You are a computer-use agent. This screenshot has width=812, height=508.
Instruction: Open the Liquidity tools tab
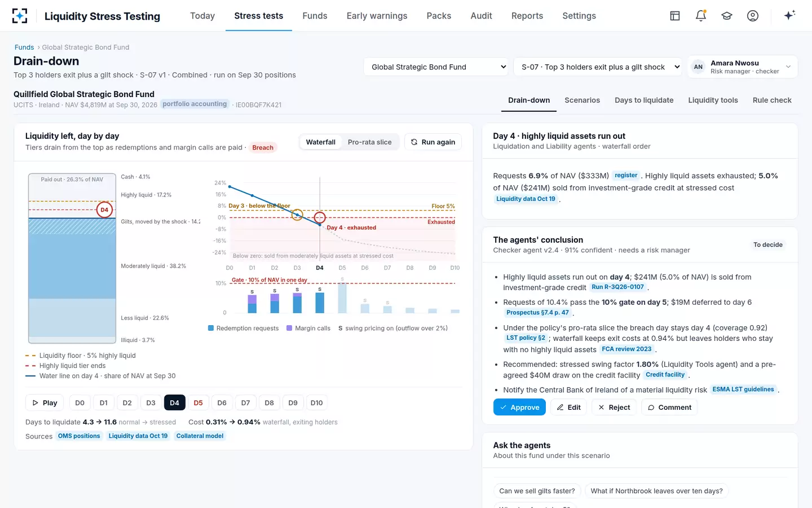713,100
